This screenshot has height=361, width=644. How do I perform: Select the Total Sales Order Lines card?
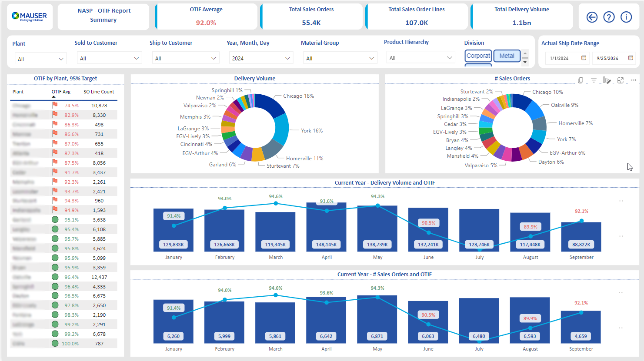coord(417,17)
